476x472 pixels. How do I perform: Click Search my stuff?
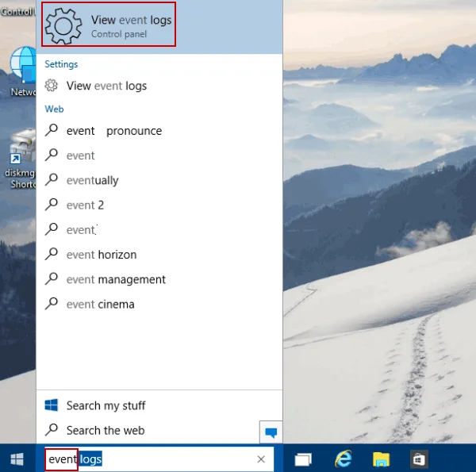pos(159,405)
